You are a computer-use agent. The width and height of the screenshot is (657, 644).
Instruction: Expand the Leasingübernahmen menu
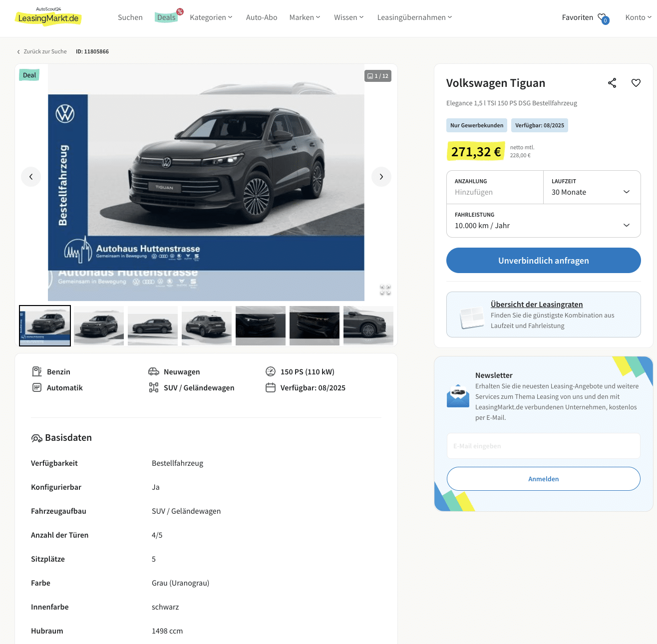click(414, 17)
